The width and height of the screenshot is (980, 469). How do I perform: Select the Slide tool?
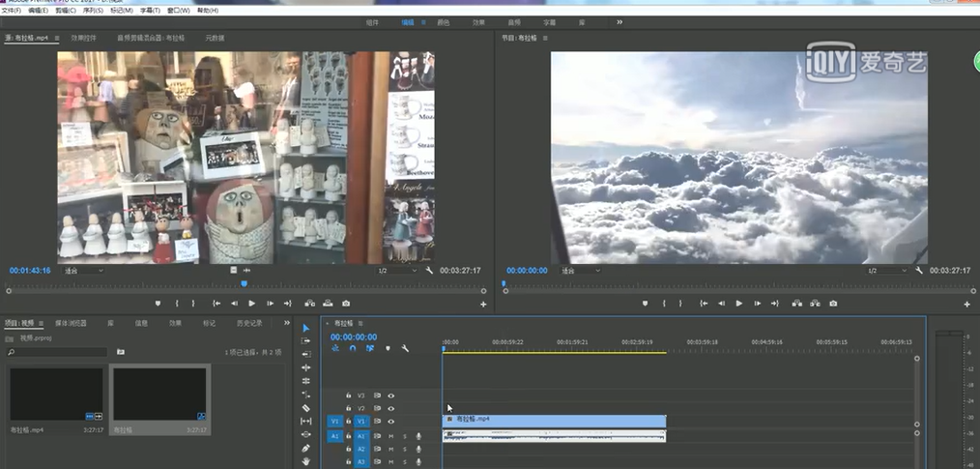click(305, 434)
